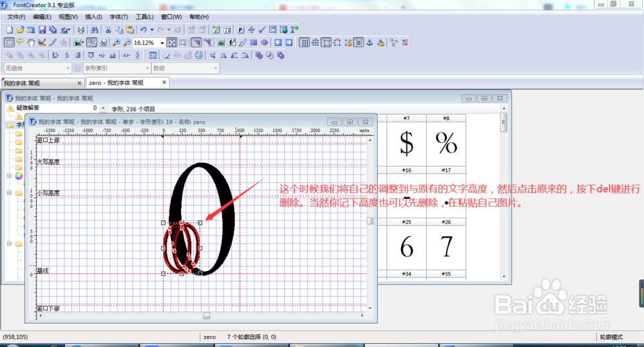Image resolution: width=644 pixels, height=347 pixels.
Task: Cut selection with scissors icon
Action: click(x=108, y=30)
